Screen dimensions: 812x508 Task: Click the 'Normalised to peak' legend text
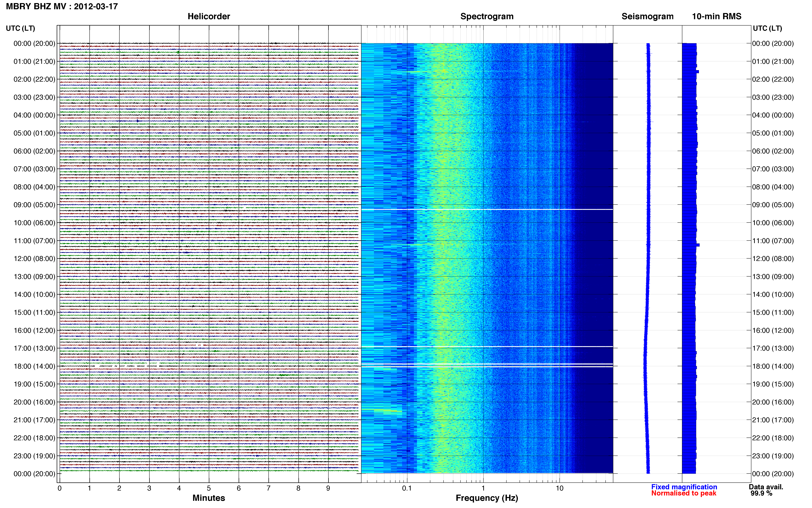tap(684, 493)
